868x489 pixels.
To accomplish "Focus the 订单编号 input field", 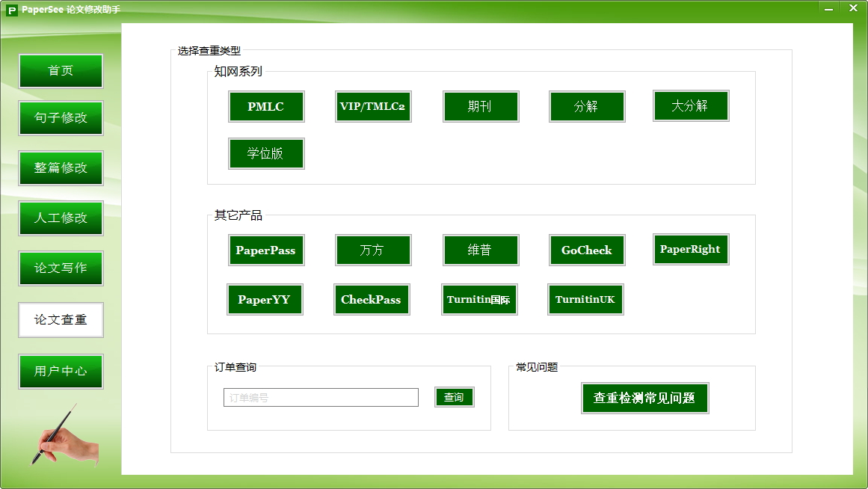I will coord(321,398).
